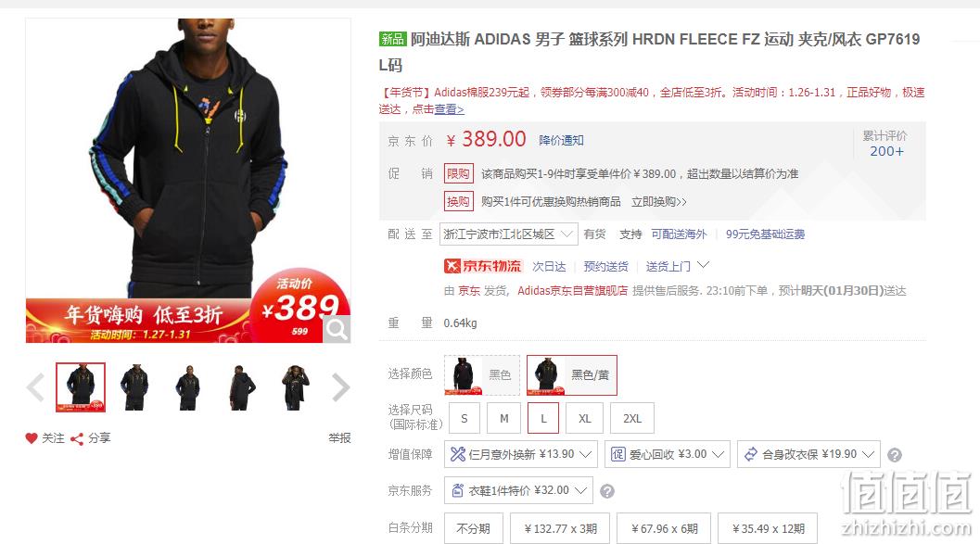The width and height of the screenshot is (980, 544).
Task: Click the 立即换购>> link
Action: click(x=659, y=202)
